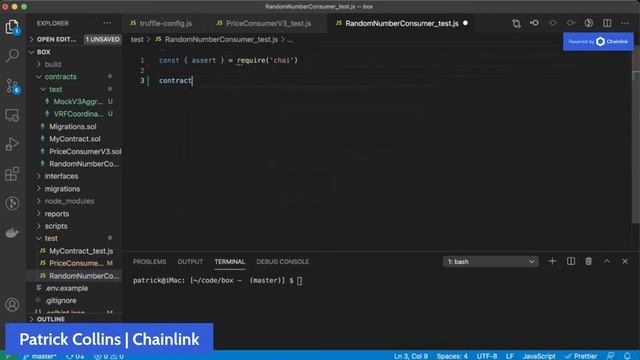Open the Source Control view icon
The image size is (640, 360).
tap(12, 86)
